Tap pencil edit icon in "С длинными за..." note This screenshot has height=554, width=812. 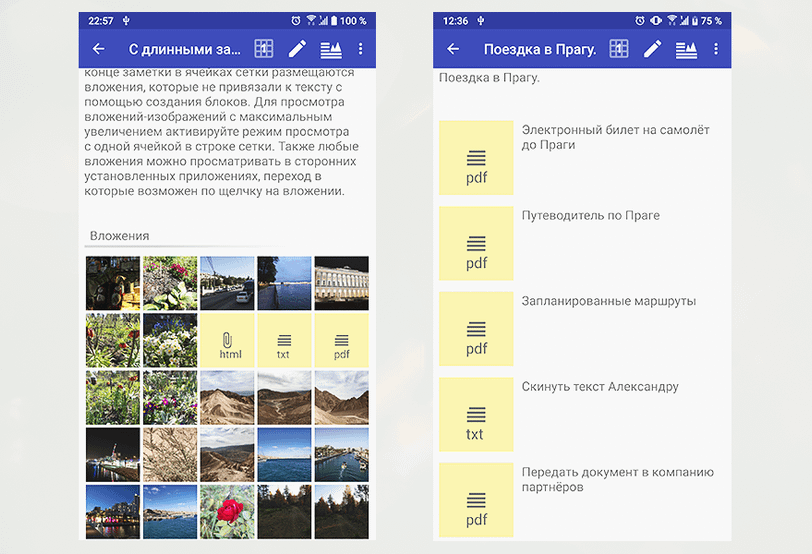[x=297, y=49]
